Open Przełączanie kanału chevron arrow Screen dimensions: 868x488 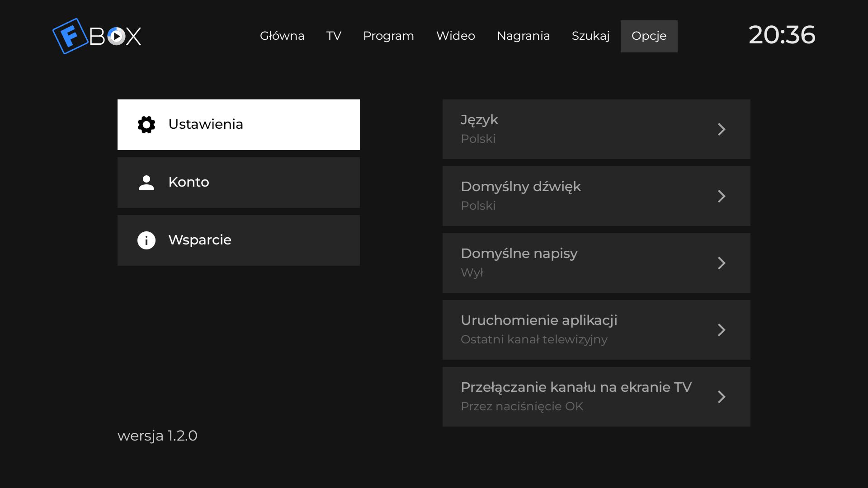(x=722, y=397)
